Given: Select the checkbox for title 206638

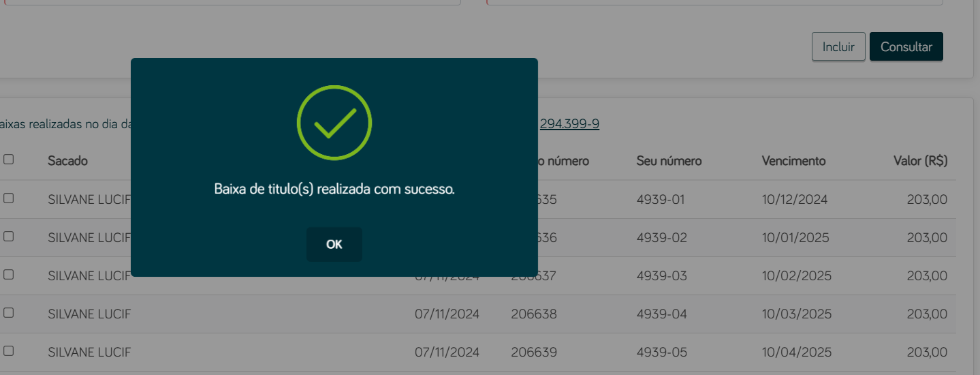Looking at the screenshot, I should [9, 313].
